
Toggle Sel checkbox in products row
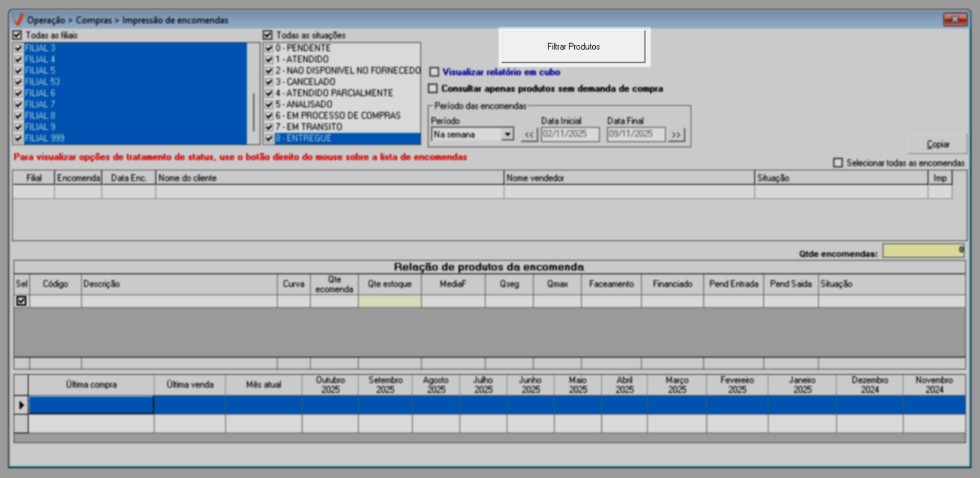[x=22, y=301]
